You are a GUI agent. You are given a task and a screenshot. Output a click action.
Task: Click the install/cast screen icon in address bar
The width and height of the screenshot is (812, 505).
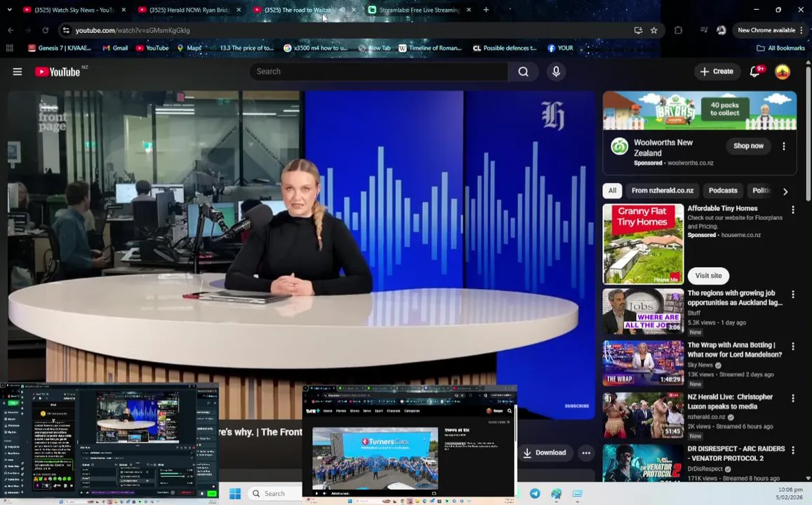pyautogui.click(x=638, y=30)
